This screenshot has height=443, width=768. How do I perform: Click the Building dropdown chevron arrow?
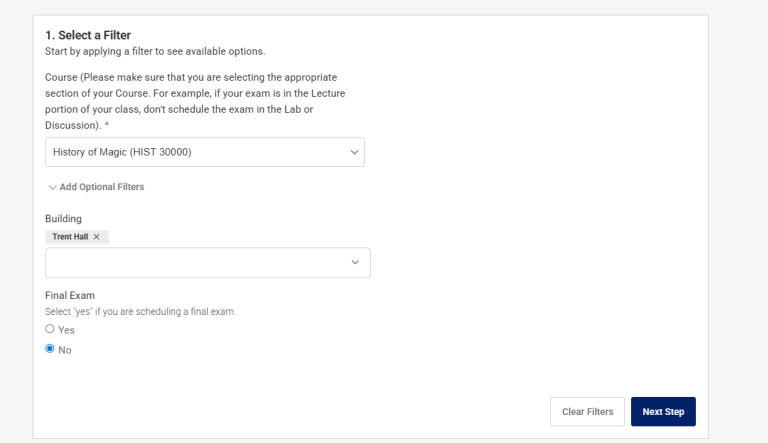pos(355,263)
